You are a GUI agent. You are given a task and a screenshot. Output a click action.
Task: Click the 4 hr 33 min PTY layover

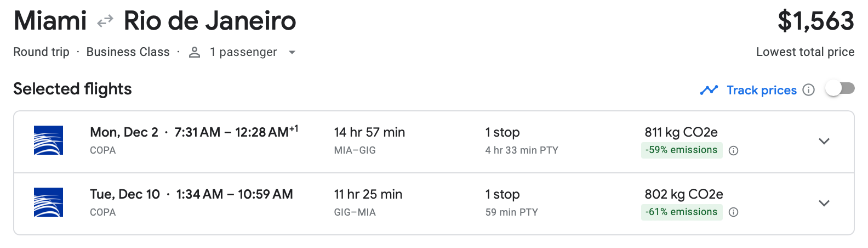click(521, 150)
